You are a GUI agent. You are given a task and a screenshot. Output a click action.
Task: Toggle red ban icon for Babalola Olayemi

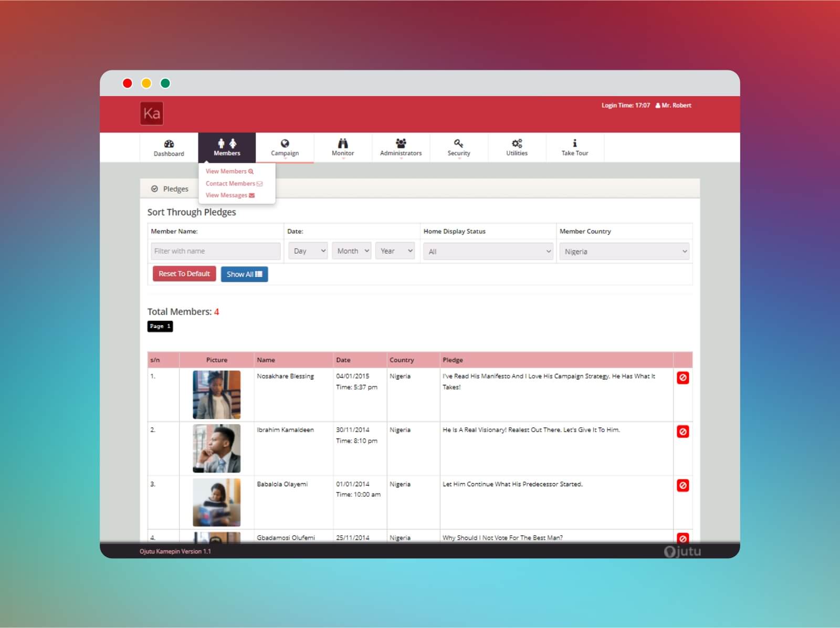[683, 485]
